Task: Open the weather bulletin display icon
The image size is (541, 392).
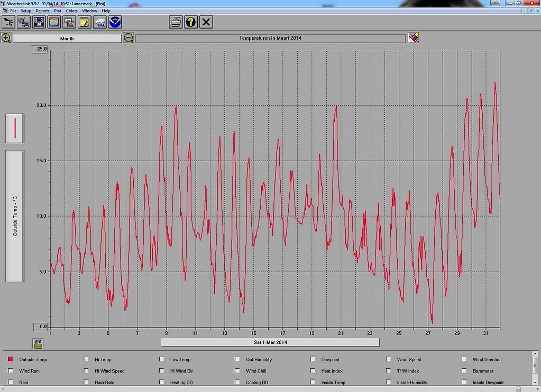Action: pyautogui.click(x=39, y=22)
